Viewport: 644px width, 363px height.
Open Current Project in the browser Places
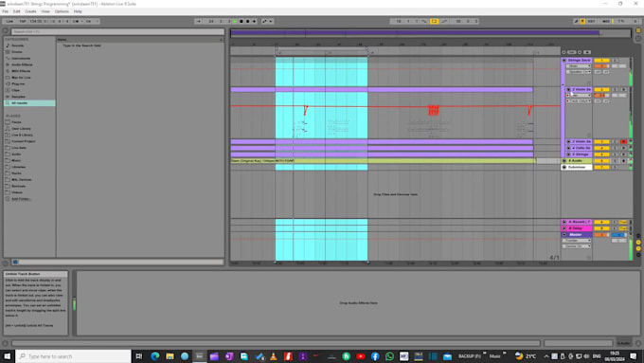[24, 141]
